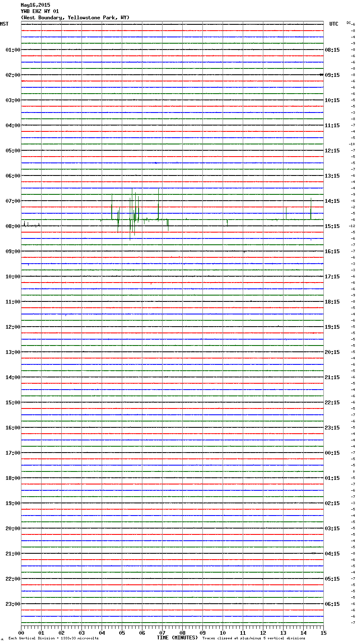Select the MST time label '12:00'
Screen dimensions: 357x644
(x=13, y=327)
